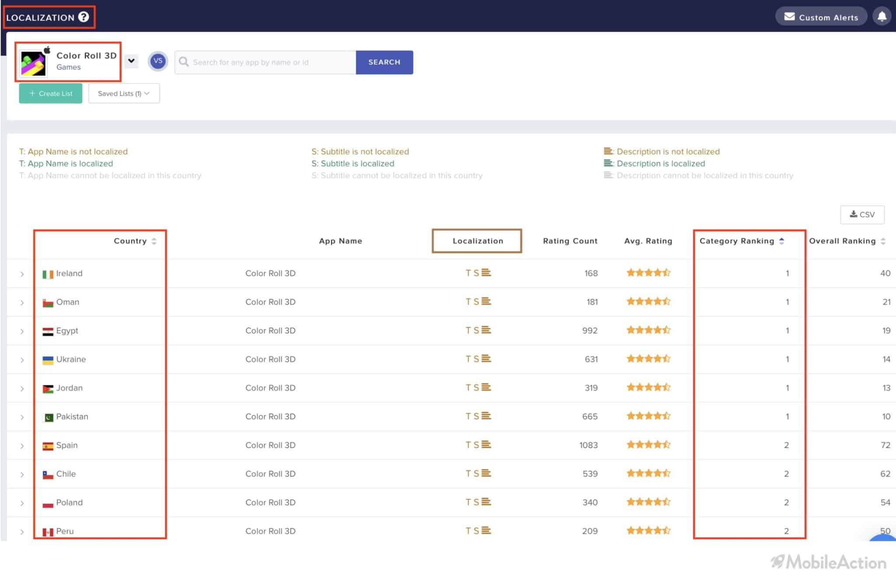Open the notifications bell icon
Screen dimensions: 896x588
(x=882, y=17)
